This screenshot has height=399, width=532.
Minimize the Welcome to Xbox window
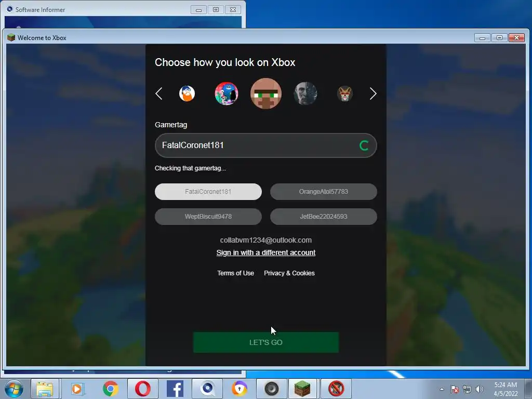click(482, 37)
